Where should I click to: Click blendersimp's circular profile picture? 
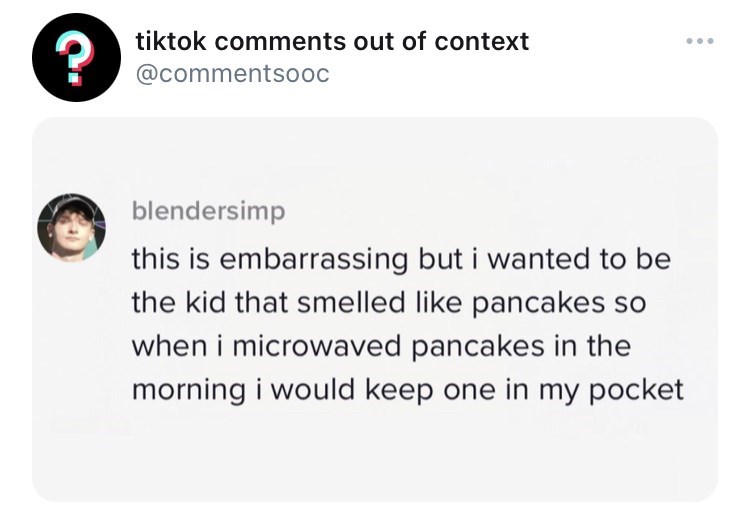point(72,228)
